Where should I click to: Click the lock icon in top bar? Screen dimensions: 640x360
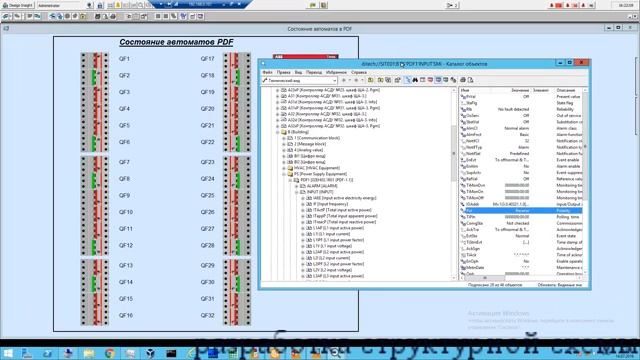click(100, 5)
